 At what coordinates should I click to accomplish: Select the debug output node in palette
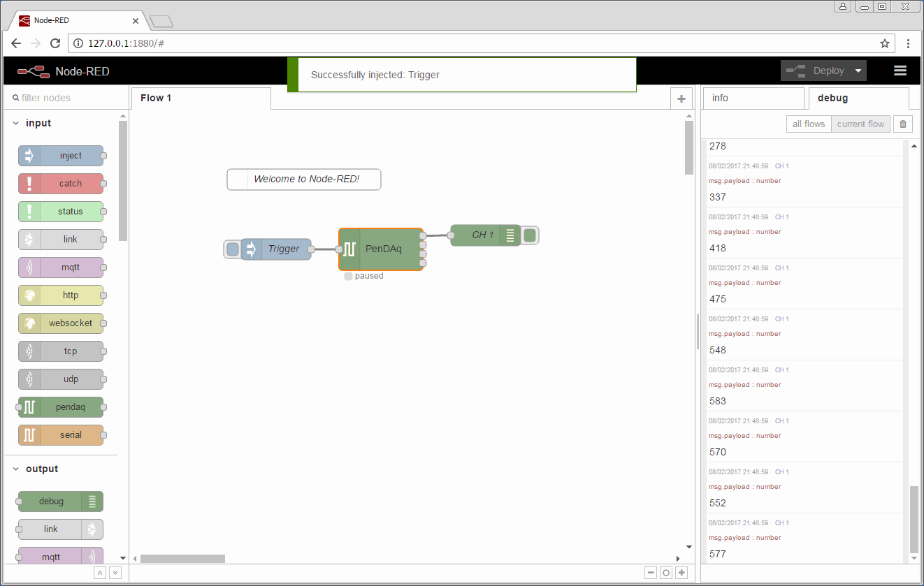tap(61, 501)
